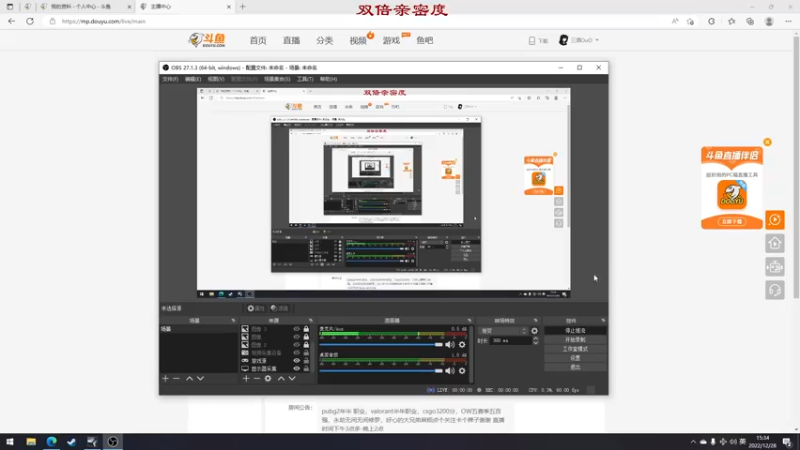This screenshot has height=450, width=800.
Task: Open transition properties gear next to 渐变
Action: coord(534,331)
